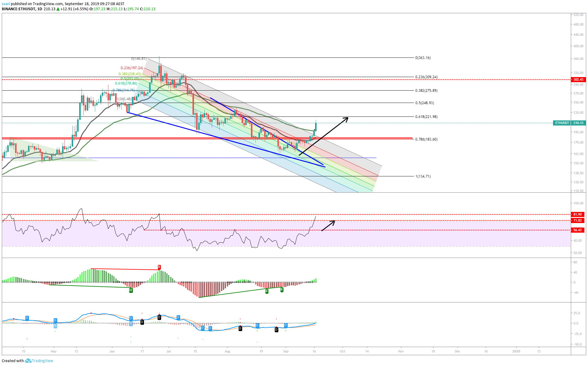Click the Nov date axis label

click(401, 351)
